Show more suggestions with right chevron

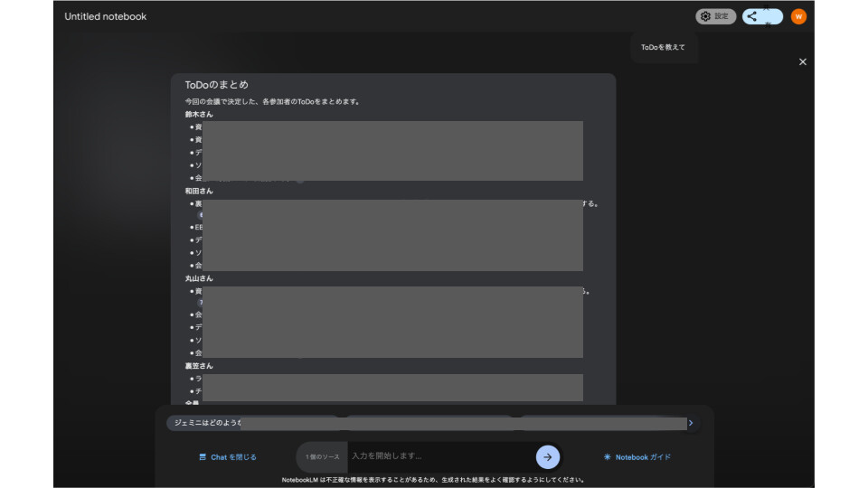pos(691,423)
